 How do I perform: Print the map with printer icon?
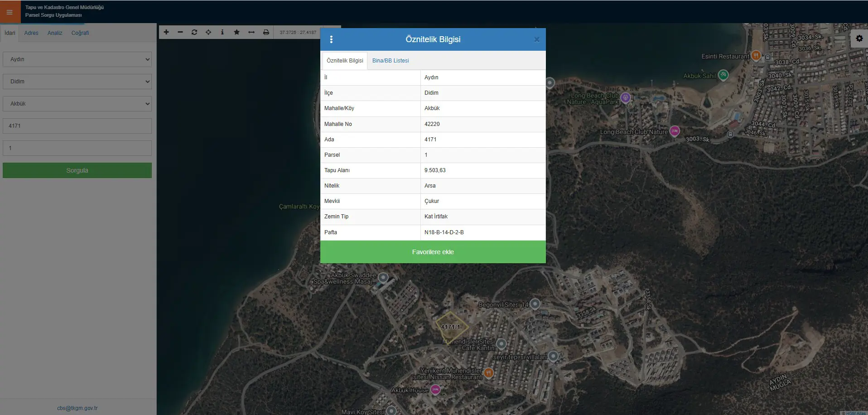pos(266,32)
